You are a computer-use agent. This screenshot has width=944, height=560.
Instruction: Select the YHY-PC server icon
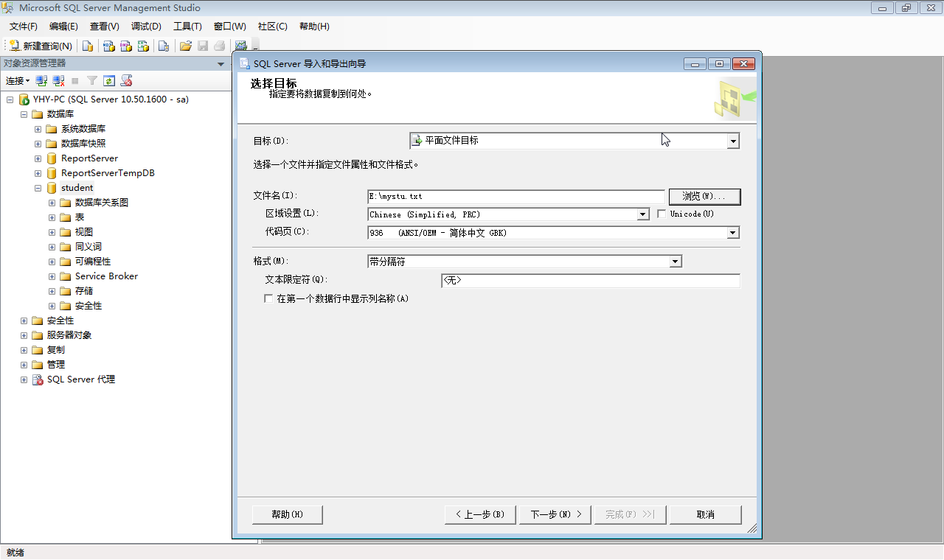pos(24,99)
